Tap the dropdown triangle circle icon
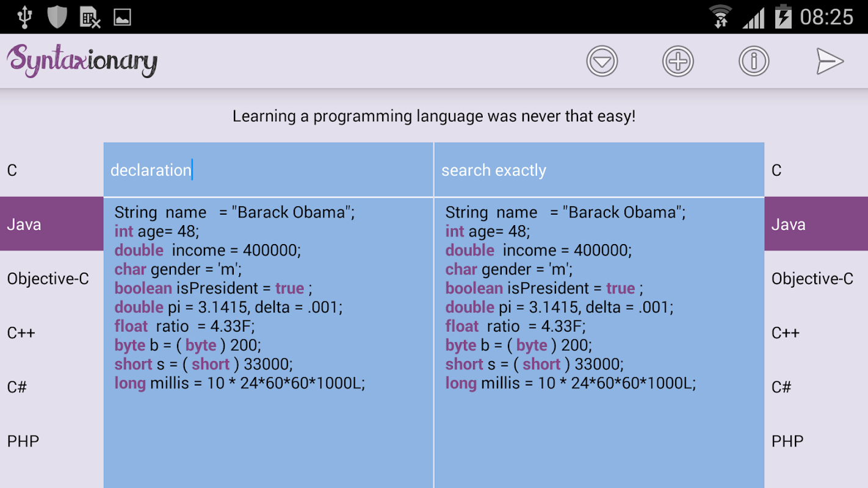 [x=602, y=62]
